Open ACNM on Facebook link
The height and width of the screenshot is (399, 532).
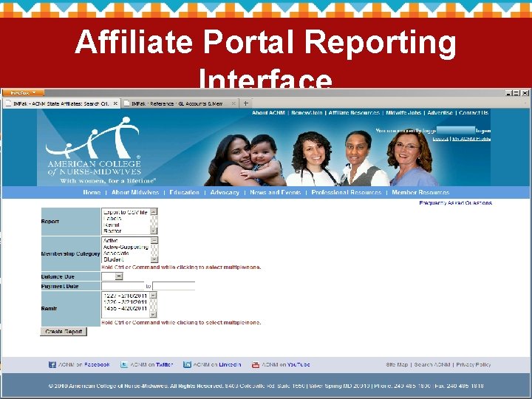83,365
